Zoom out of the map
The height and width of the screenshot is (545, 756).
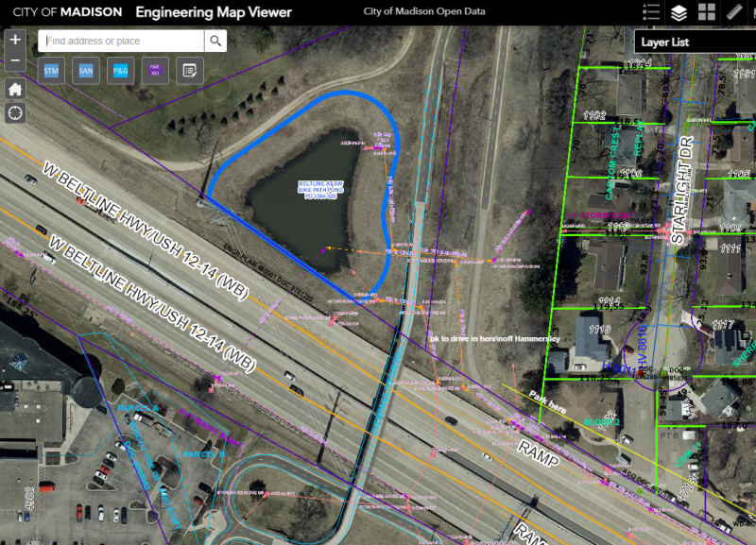[x=15, y=61]
